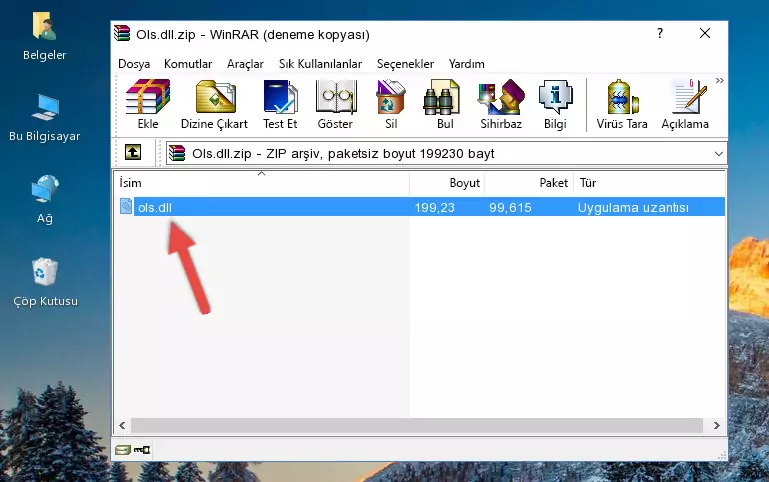Select the Bu Bilgisayar desktop icon

(x=45, y=118)
